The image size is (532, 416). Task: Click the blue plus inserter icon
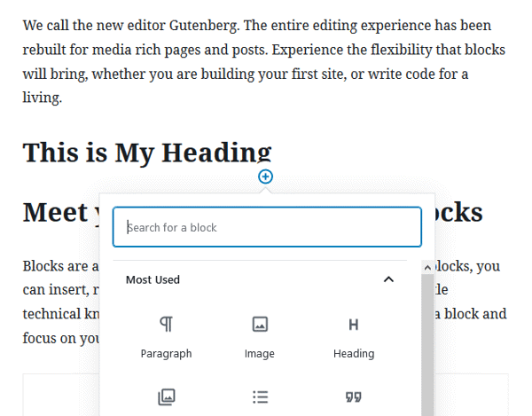click(265, 177)
